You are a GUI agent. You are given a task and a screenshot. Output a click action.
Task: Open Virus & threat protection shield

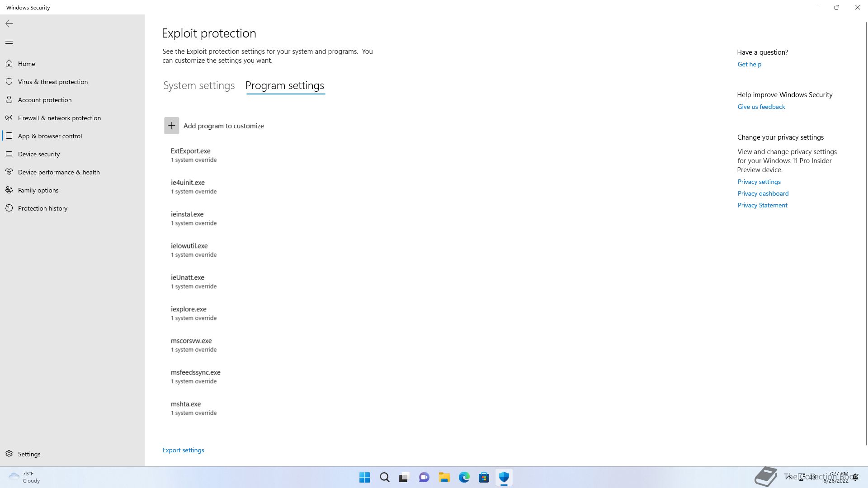(x=9, y=82)
